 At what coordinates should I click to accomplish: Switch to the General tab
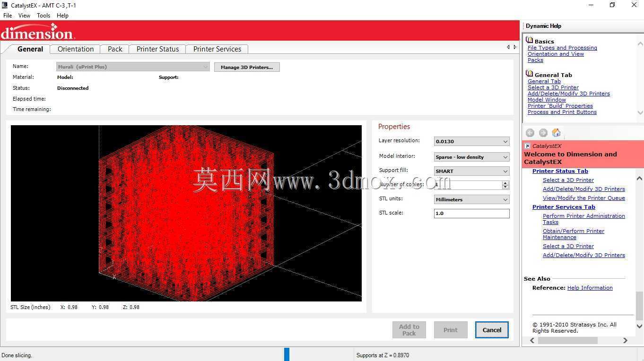click(x=30, y=49)
